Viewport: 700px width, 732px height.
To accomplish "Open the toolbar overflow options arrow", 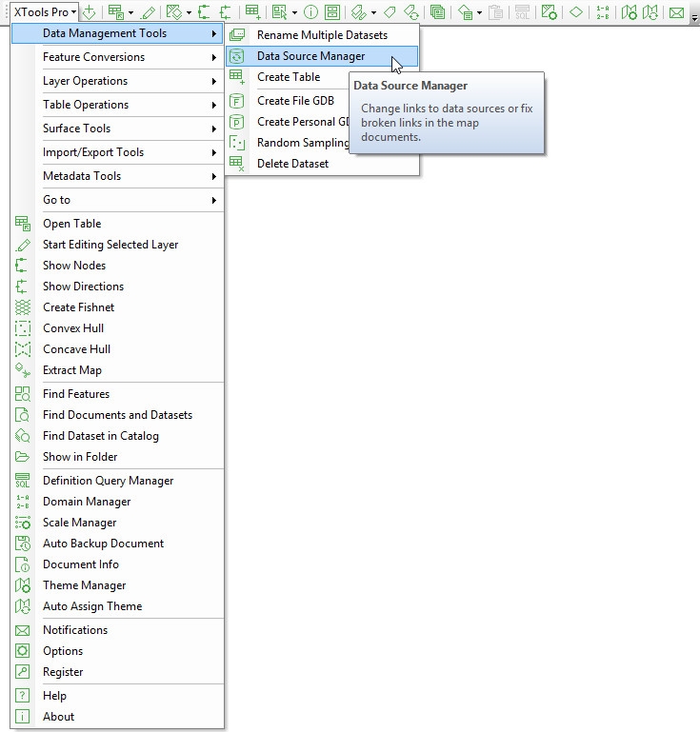I will (694, 18).
